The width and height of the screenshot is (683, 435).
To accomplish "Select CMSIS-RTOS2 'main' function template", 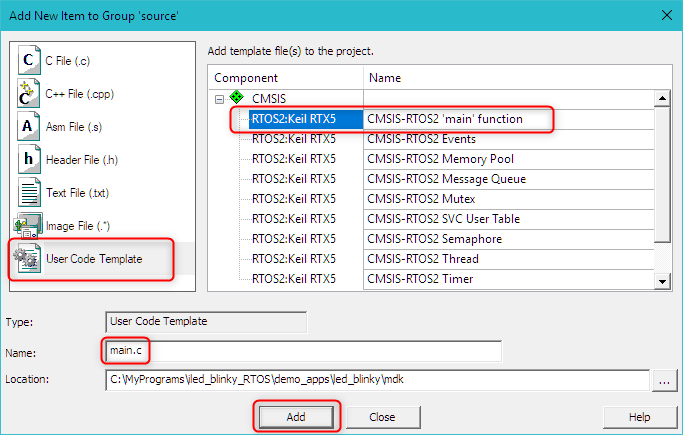I will coord(445,119).
